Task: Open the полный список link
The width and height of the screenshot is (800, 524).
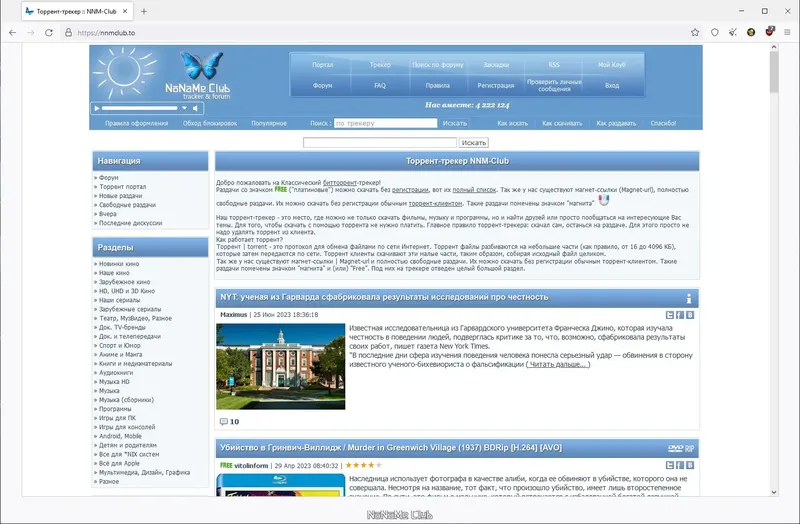Action: 474,190
